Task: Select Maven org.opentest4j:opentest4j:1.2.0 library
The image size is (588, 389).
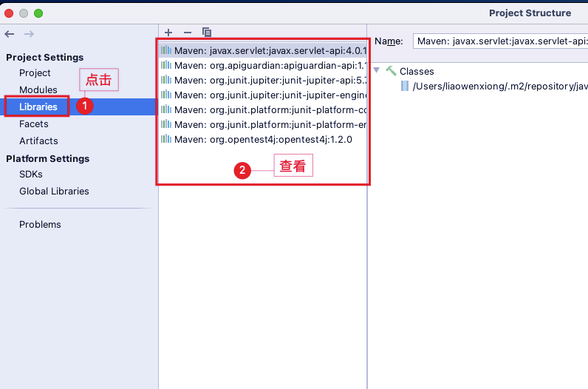Action: (x=262, y=139)
